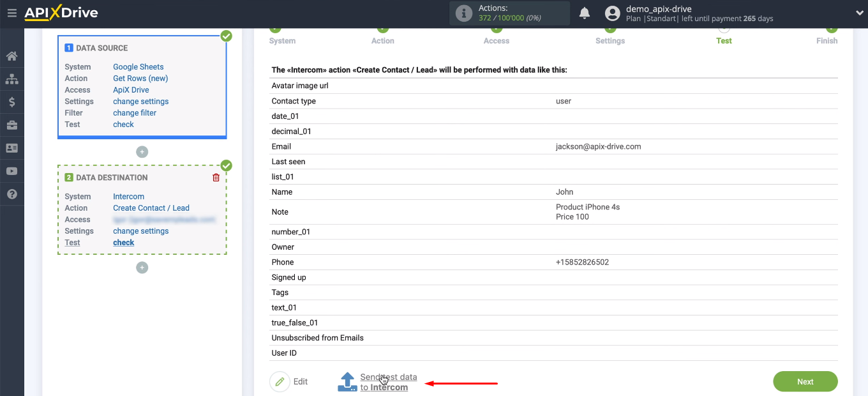Screen dimensions: 868x396
Task: Click the plus button below Data Source
Action: point(142,152)
